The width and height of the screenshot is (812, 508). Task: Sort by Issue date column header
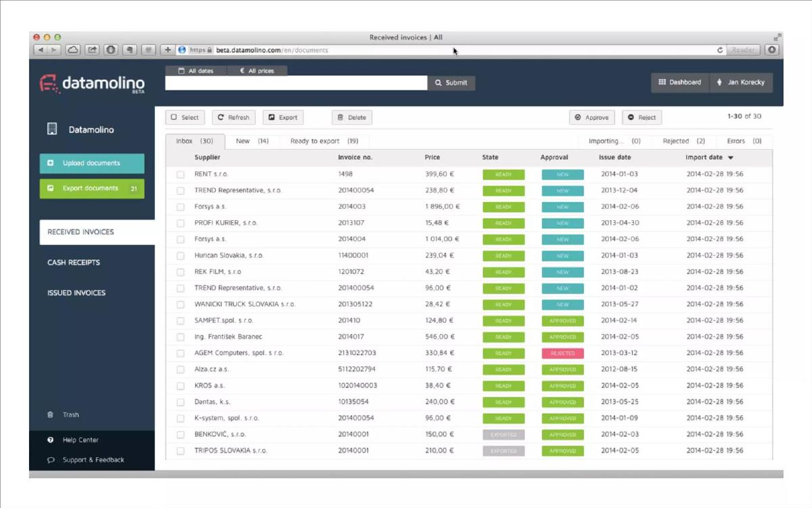[616, 157]
